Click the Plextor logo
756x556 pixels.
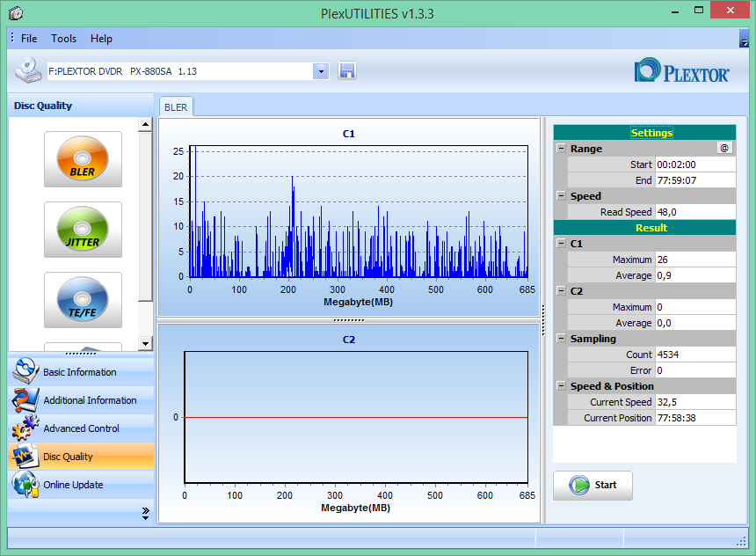(681, 71)
